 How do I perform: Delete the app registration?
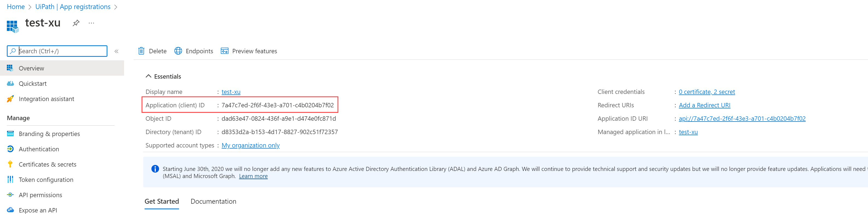click(152, 51)
